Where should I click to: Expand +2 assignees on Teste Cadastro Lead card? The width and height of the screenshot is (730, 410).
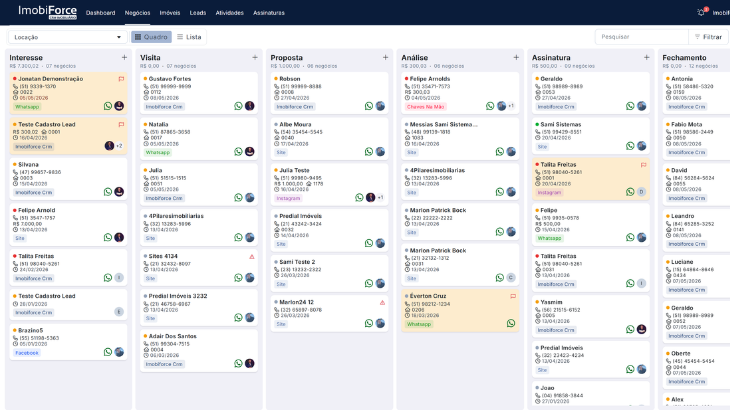pyautogui.click(x=119, y=146)
